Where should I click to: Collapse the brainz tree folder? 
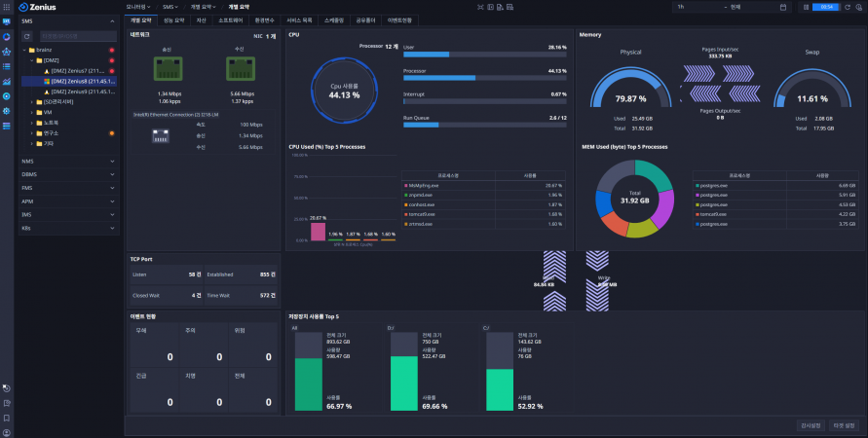[24, 50]
